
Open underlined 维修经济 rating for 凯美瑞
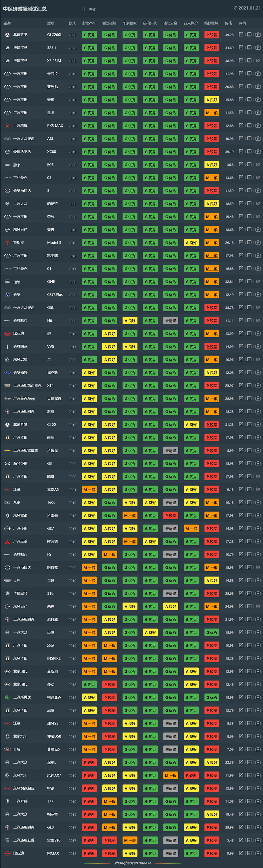coord(212,256)
